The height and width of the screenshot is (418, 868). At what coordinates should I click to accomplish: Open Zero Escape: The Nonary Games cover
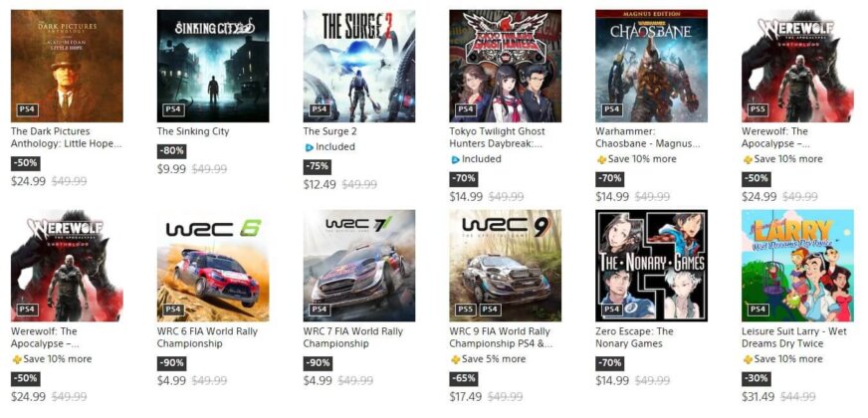(652, 266)
